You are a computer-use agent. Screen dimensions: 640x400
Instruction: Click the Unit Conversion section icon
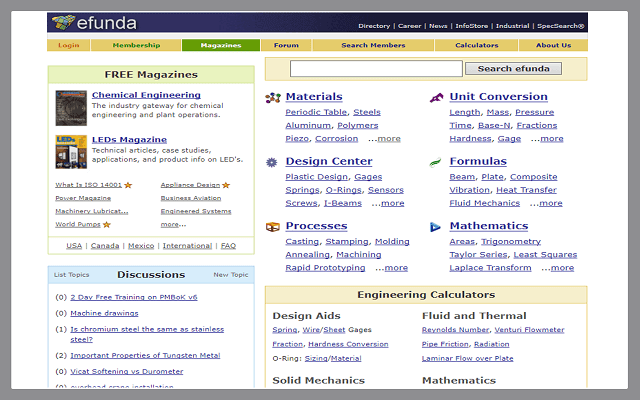click(x=436, y=97)
